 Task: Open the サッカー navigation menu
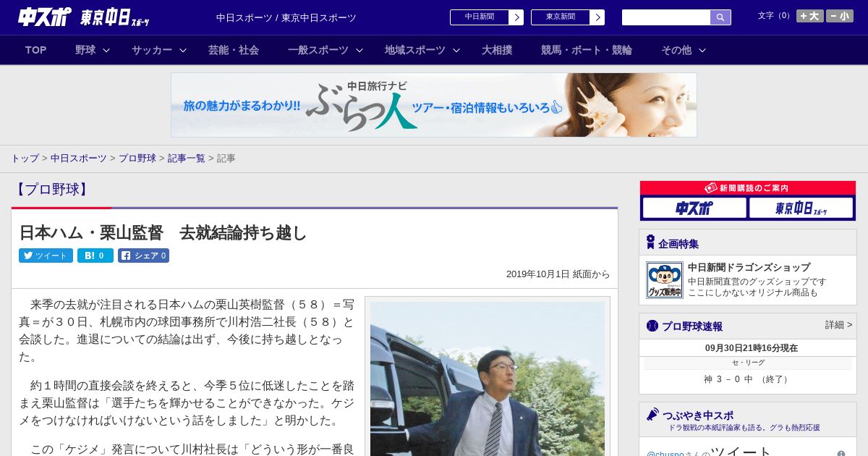pos(152,50)
